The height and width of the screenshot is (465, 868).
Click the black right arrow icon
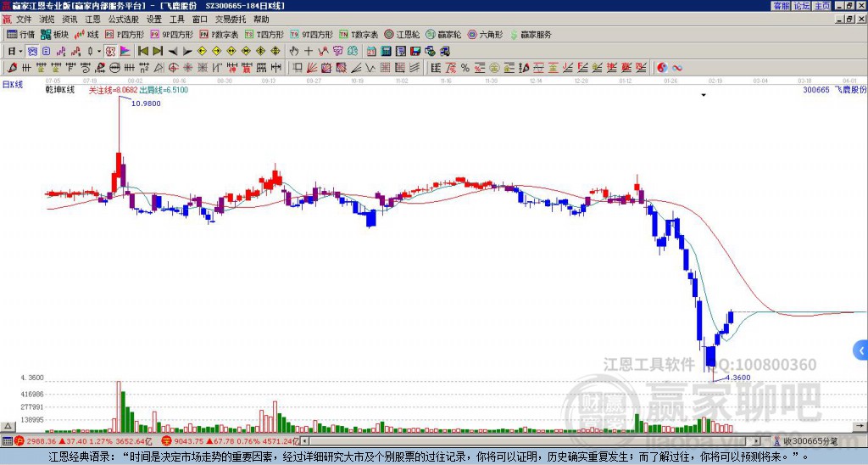(187, 52)
